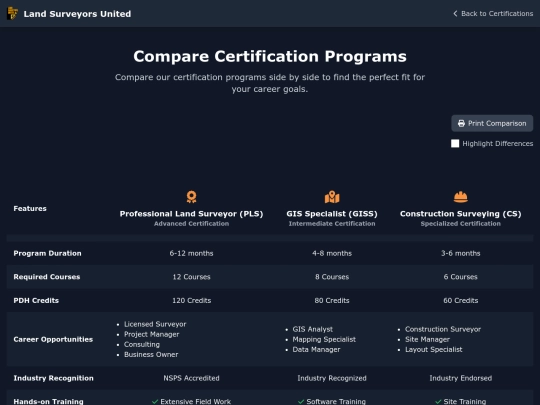The width and height of the screenshot is (540, 405).
Task: Click the Layout Specialist list item
Action: [x=434, y=350]
